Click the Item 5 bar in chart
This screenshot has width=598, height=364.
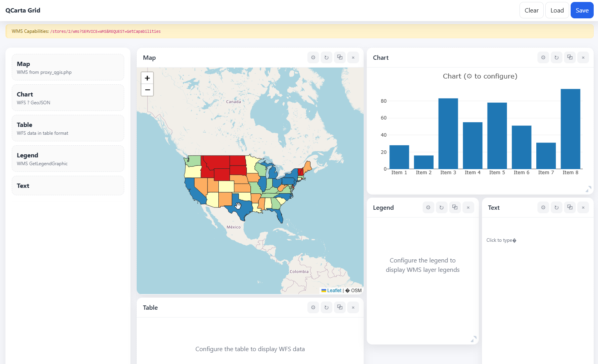[497, 136]
